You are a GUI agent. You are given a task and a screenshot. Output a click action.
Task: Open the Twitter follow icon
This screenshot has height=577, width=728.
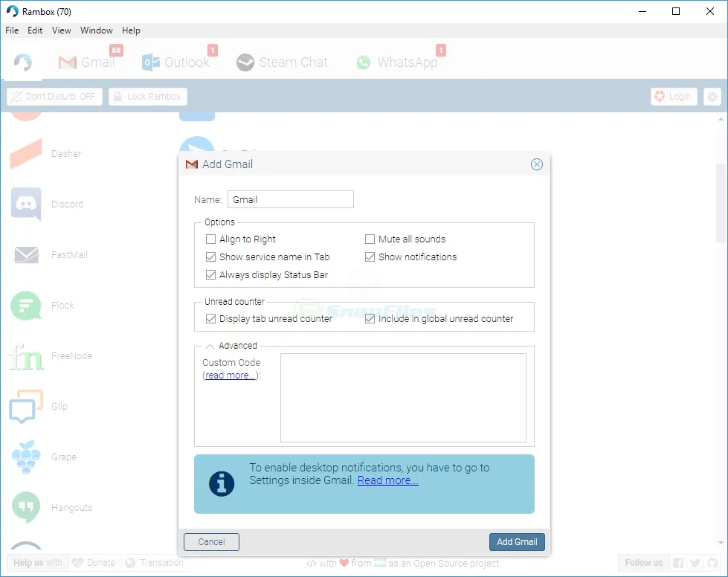tap(695, 563)
